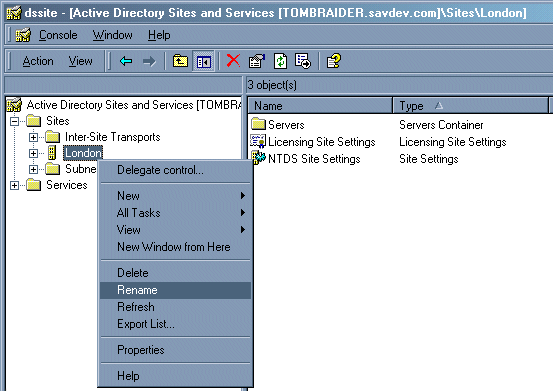The height and width of the screenshot is (391, 553).
Task: Sort by the Type column header
Action: click(470, 105)
